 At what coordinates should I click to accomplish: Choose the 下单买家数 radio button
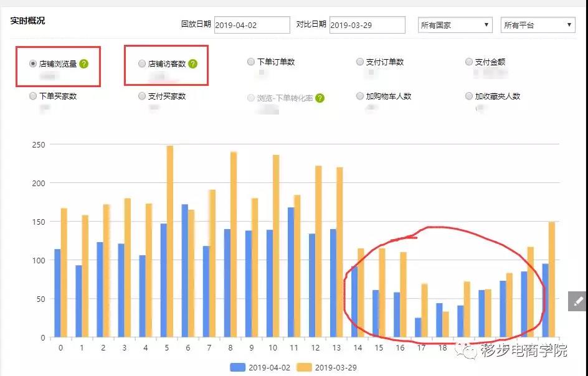32,96
